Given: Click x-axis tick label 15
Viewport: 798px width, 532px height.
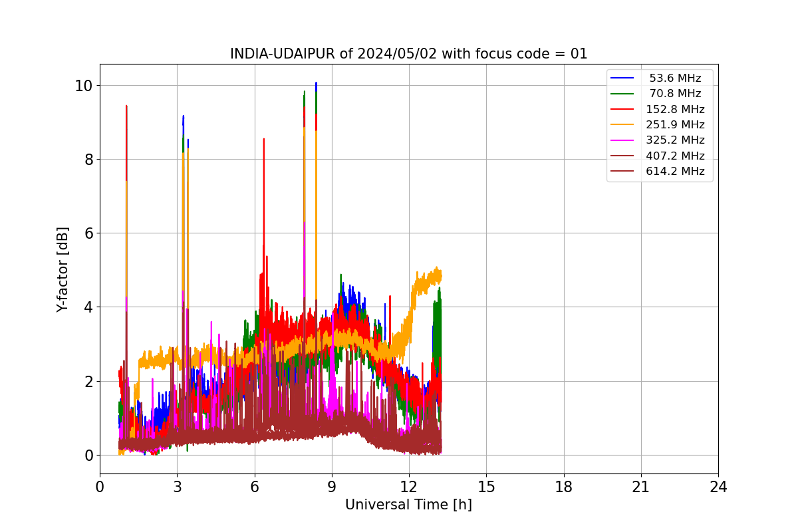Looking at the screenshot, I should pos(486,487).
